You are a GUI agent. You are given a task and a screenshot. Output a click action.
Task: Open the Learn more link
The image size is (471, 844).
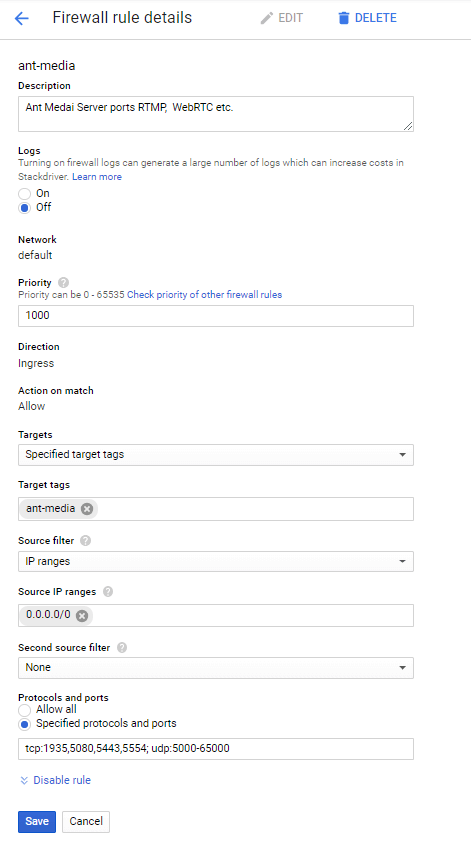(97, 177)
